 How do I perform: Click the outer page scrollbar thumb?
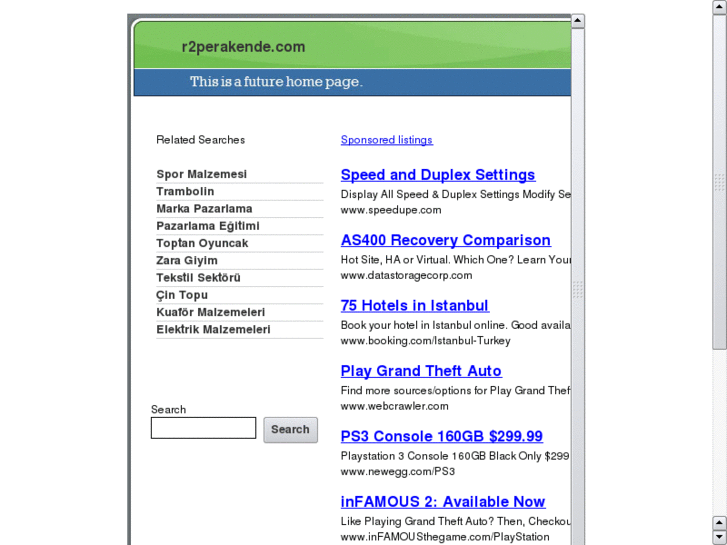click(x=720, y=182)
